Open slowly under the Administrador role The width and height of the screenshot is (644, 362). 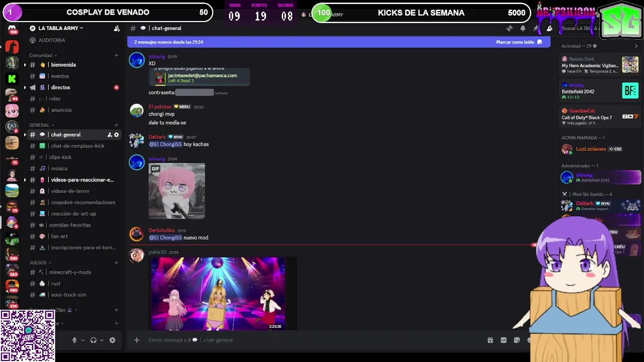tap(601, 177)
